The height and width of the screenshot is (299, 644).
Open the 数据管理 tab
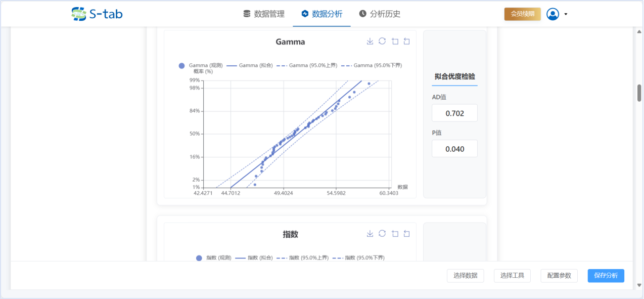[264, 14]
